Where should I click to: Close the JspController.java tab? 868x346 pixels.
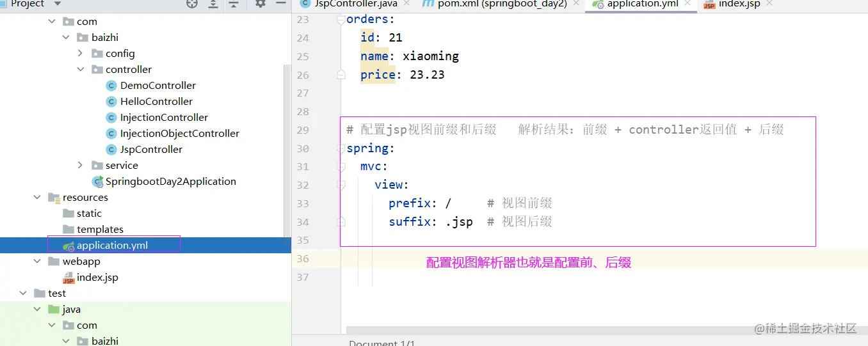click(x=408, y=4)
